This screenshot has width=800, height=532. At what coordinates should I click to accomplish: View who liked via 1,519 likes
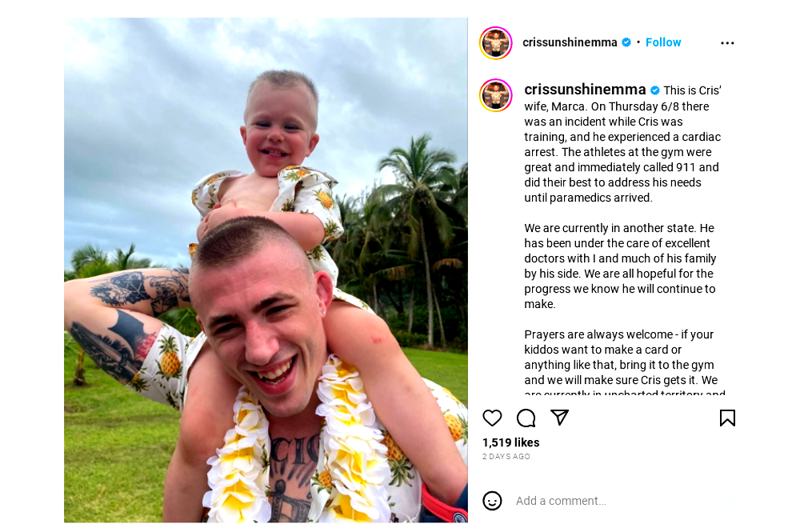point(510,442)
